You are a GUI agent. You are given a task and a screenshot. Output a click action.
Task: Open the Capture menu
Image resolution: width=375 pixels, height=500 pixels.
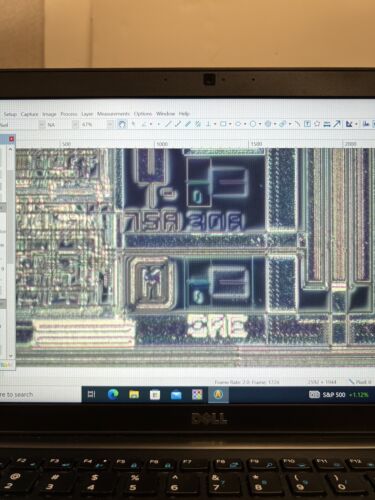pyautogui.click(x=29, y=114)
